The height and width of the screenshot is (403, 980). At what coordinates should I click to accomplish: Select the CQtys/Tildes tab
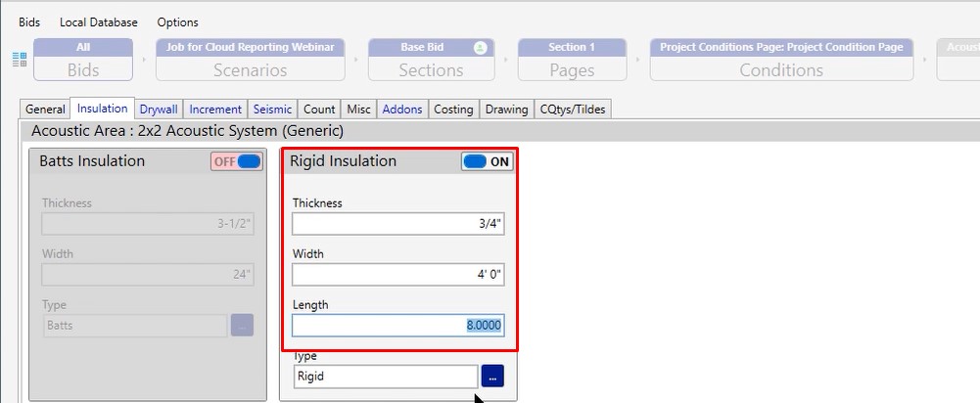[573, 110]
